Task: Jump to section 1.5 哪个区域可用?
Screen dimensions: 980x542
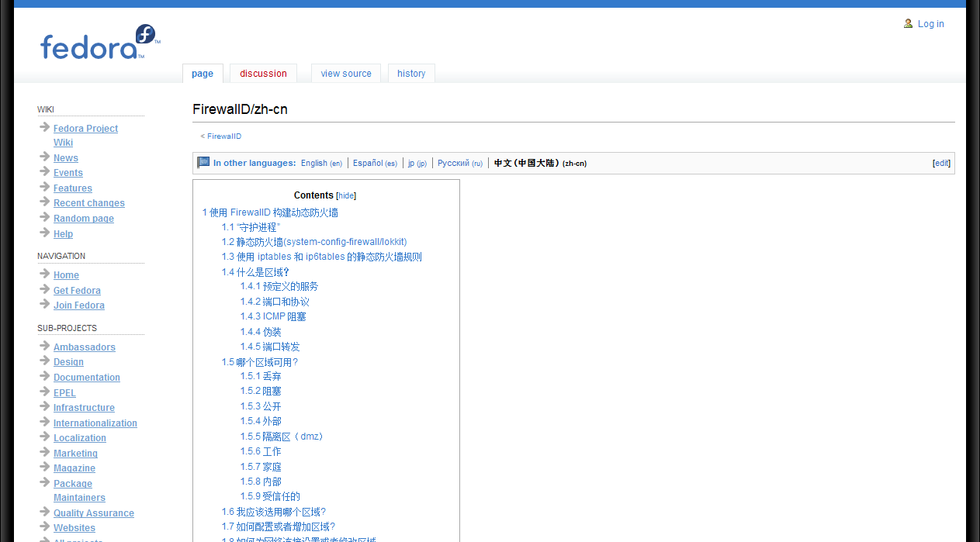Action: point(260,362)
